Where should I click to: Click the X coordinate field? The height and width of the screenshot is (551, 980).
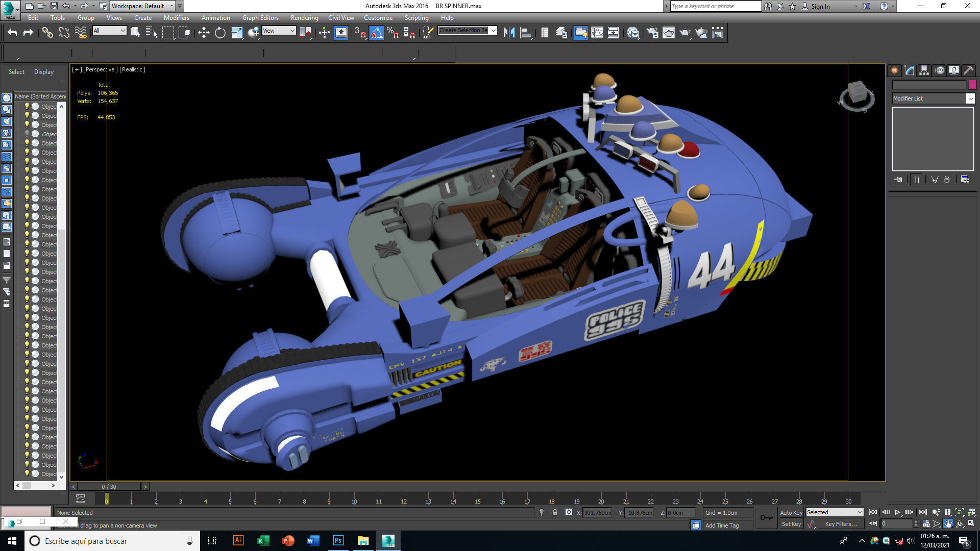point(597,513)
